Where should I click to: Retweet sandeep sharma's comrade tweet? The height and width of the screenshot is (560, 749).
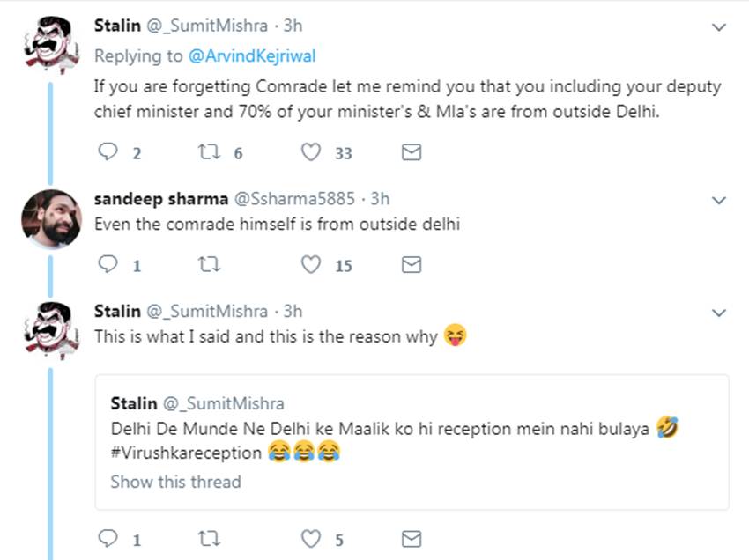coord(210,264)
